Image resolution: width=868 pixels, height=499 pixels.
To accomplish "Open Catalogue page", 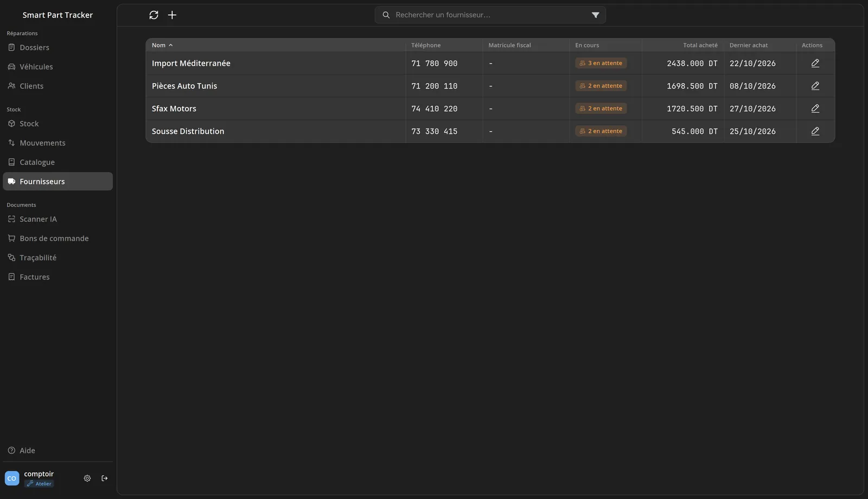I will coord(58,162).
